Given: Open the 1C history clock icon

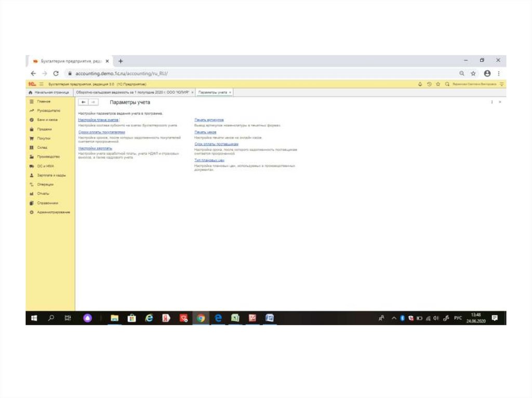Looking at the screenshot, I should [429, 84].
